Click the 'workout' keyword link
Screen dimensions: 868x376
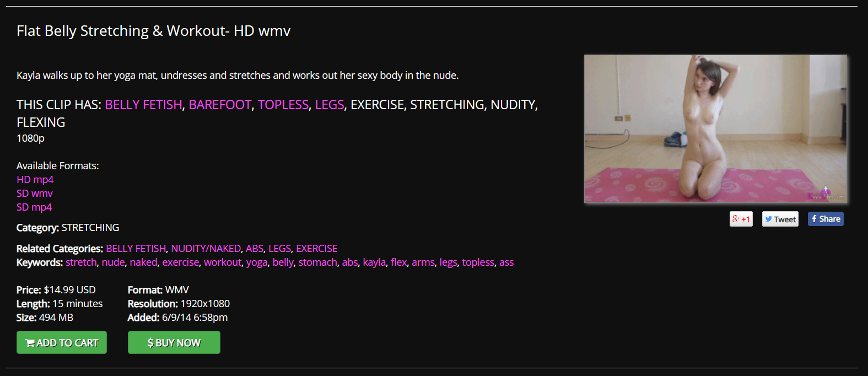(223, 262)
